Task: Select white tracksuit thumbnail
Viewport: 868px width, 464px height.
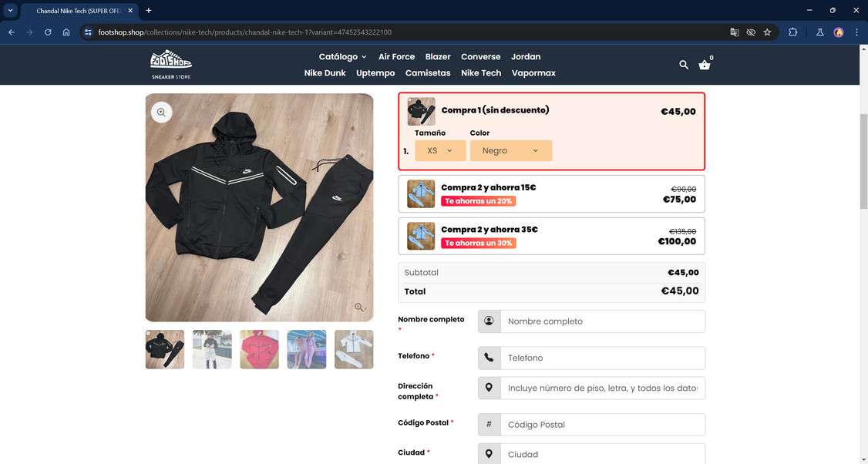Action: point(354,349)
